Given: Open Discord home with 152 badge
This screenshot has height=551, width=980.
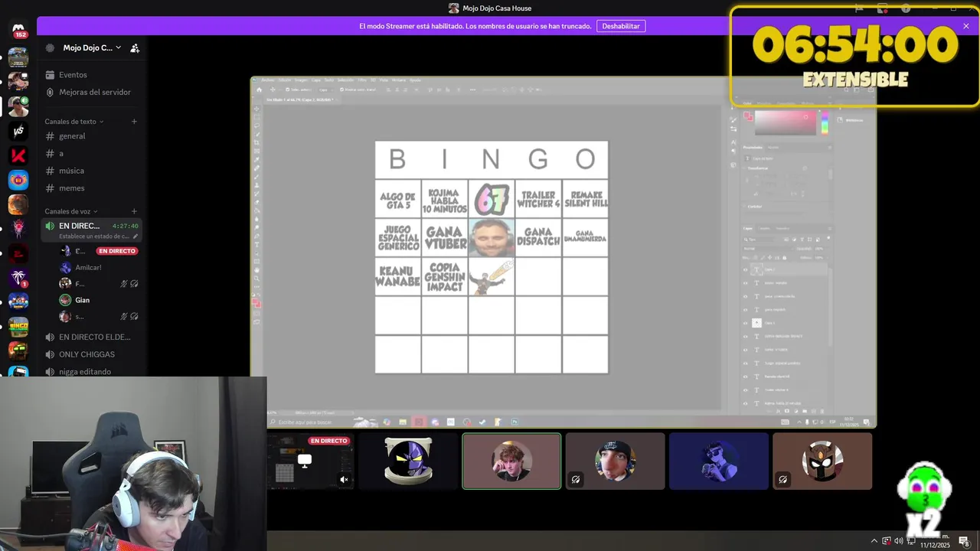Looking at the screenshot, I should 18,30.
